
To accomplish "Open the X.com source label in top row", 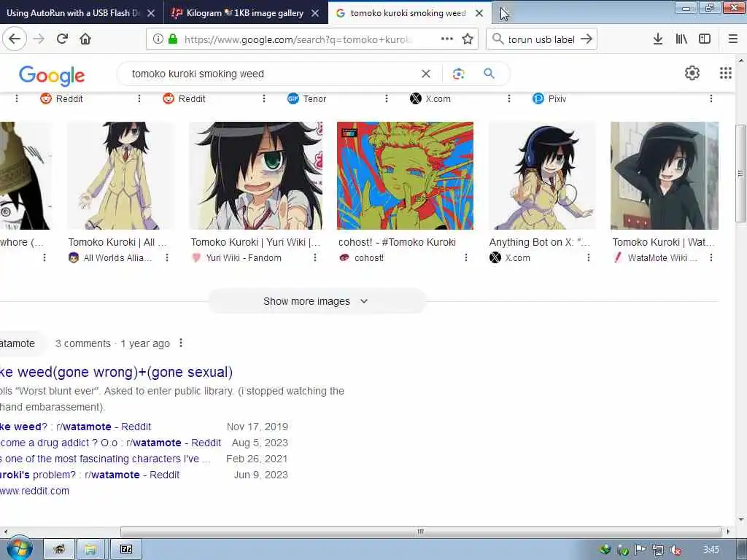I will tap(430, 98).
